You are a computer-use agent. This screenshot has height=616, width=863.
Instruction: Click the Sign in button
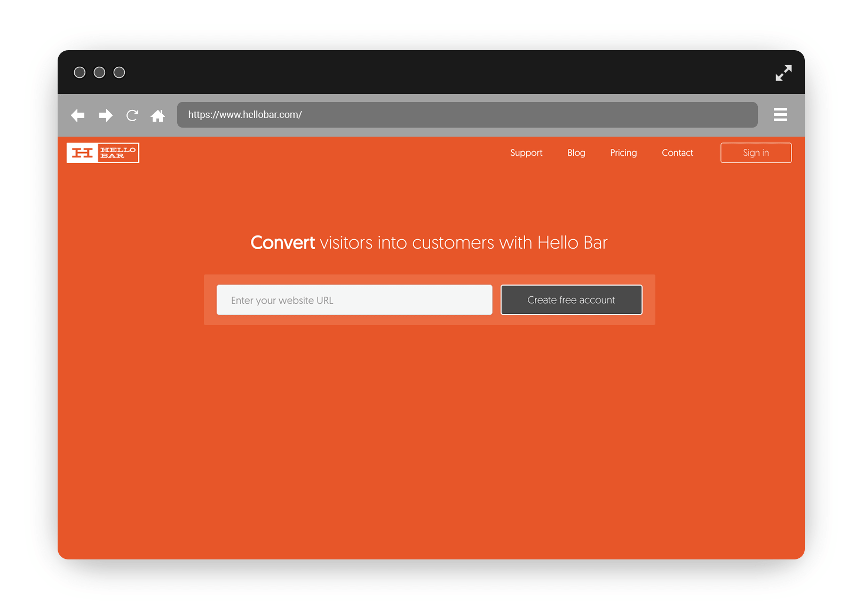(x=756, y=153)
